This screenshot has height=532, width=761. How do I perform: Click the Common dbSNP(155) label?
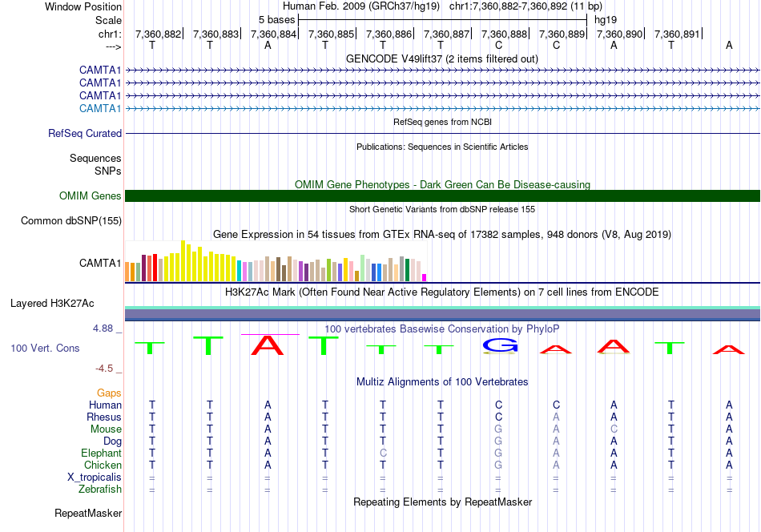coord(70,221)
